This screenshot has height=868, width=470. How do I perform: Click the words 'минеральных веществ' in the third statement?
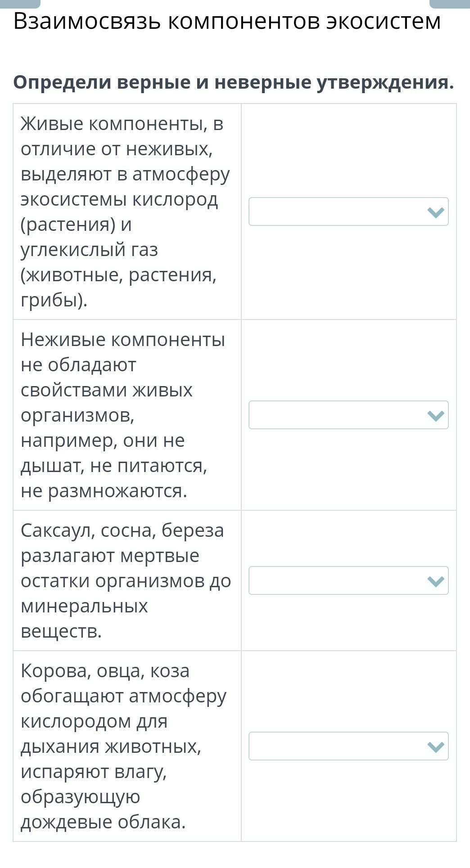point(84,618)
